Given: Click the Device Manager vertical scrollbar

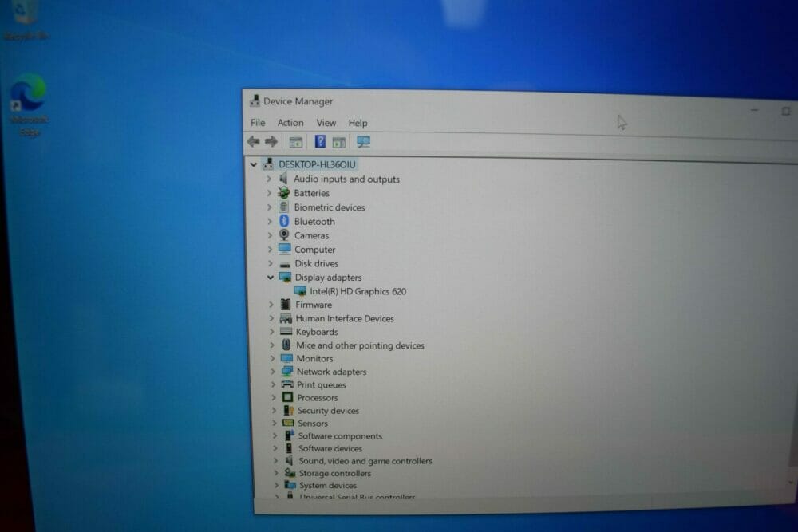Looking at the screenshot, I should tap(792, 325).
